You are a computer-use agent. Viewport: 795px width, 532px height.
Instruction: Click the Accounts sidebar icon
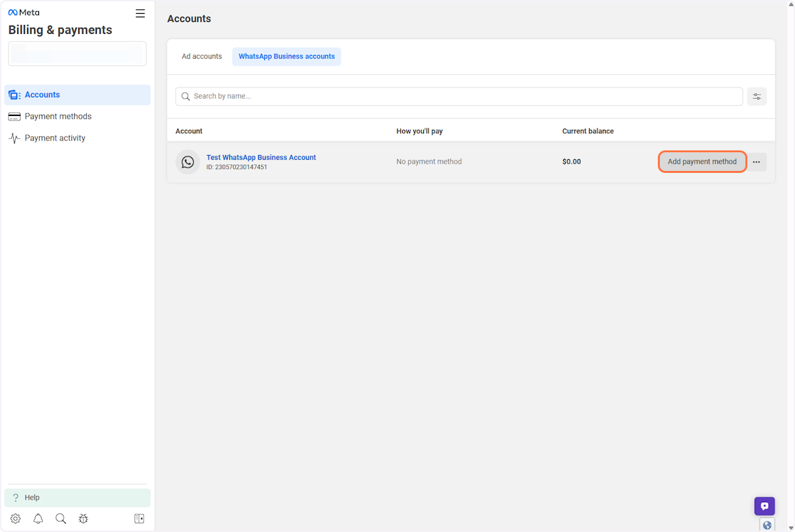coord(14,95)
